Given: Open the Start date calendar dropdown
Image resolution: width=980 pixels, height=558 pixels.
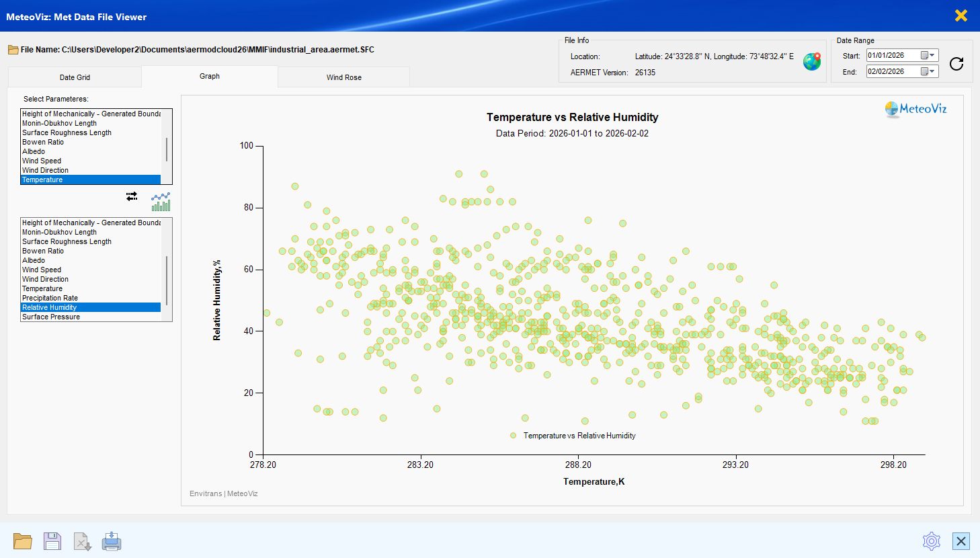Looking at the screenshot, I should [x=928, y=55].
